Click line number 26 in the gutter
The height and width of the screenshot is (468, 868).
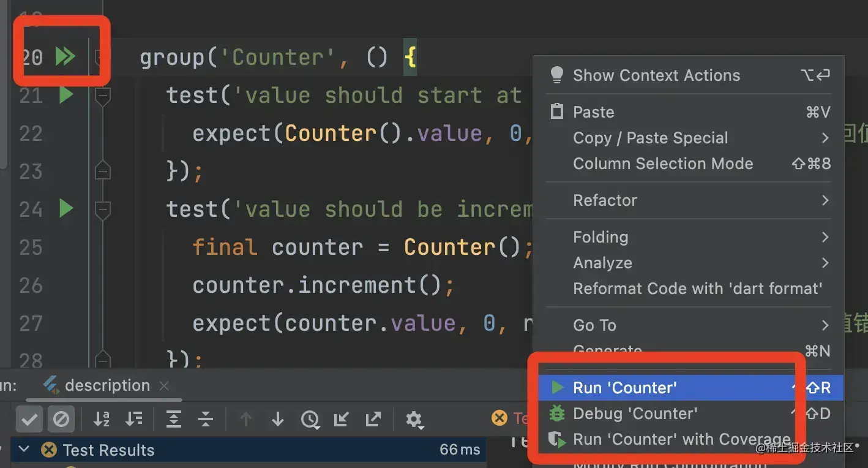click(x=31, y=285)
